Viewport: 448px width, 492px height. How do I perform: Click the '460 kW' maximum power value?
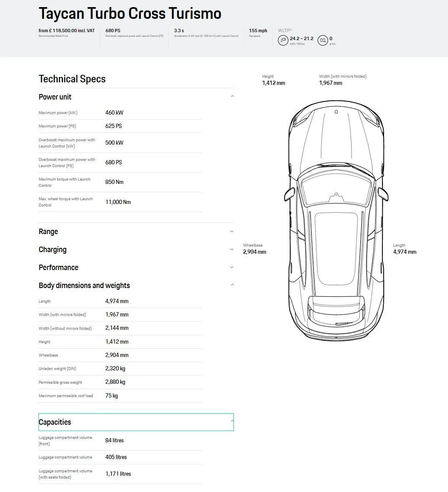coord(114,112)
